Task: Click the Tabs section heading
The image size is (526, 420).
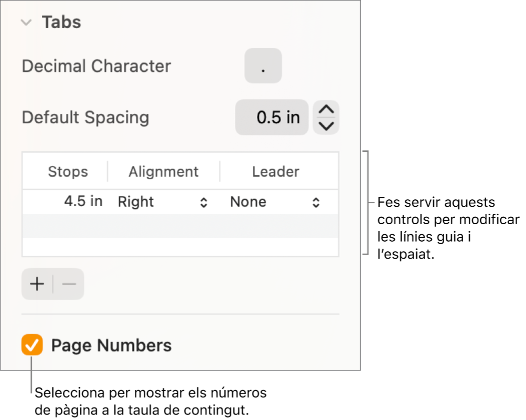Action: point(61,22)
